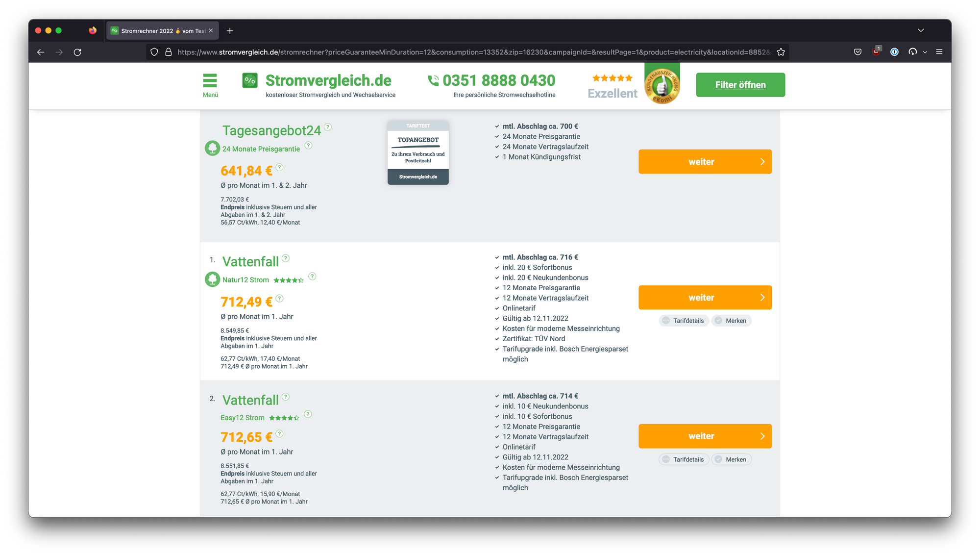Screen dimensions: 980x555
Task: Click weiter for Tagesangebot24 offer
Action: [705, 162]
